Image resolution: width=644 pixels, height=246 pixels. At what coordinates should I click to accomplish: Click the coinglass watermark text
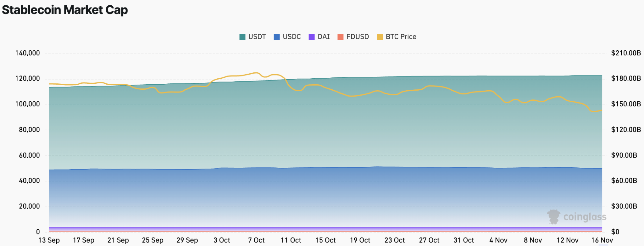[x=585, y=217]
